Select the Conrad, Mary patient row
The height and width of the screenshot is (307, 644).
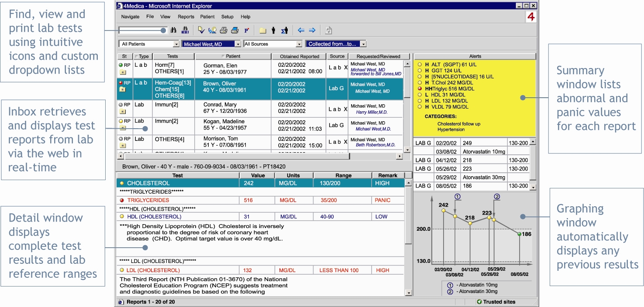coord(260,109)
